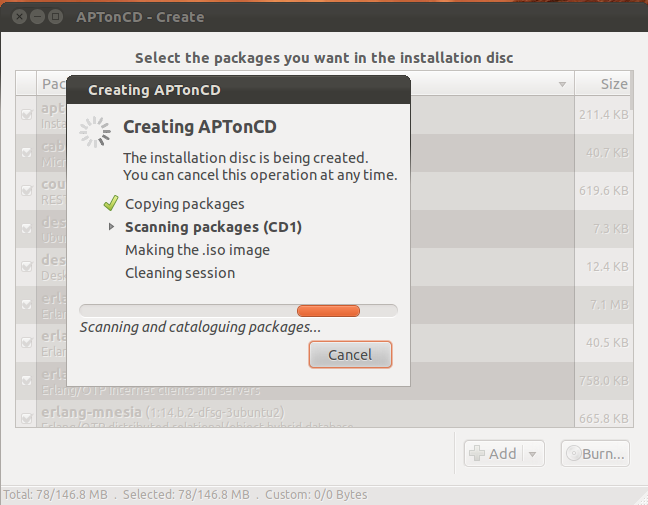Image resolution: width=648 pixels, height=505 pixels.
Task: Toggle the checkbox for the 619.6 KB package
Action: (x=26, y=191)
